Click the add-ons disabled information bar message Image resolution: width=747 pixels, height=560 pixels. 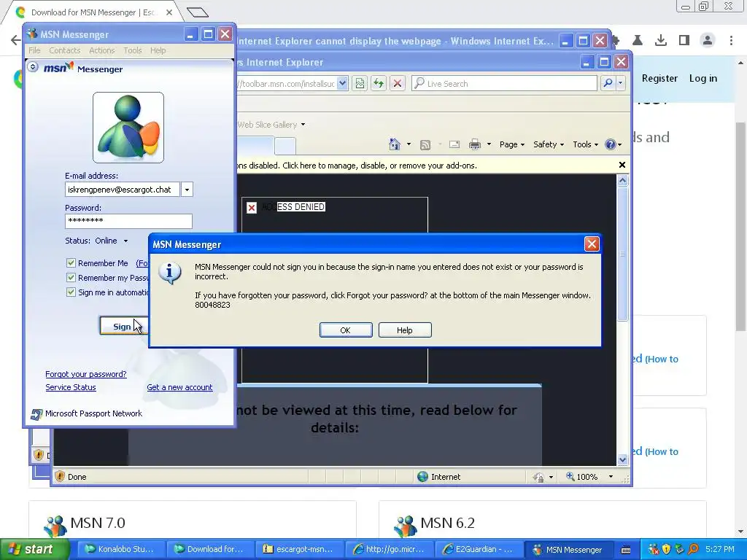(x=356, y=166)
